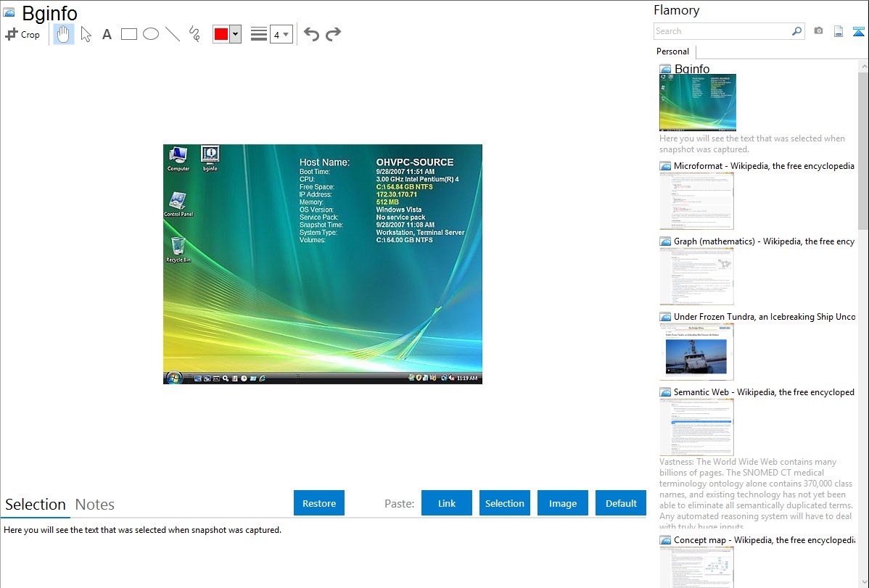This screenshot has width=869, height=588.
Task: Choose the freehand scribble tool
Action: pos(194,34)
